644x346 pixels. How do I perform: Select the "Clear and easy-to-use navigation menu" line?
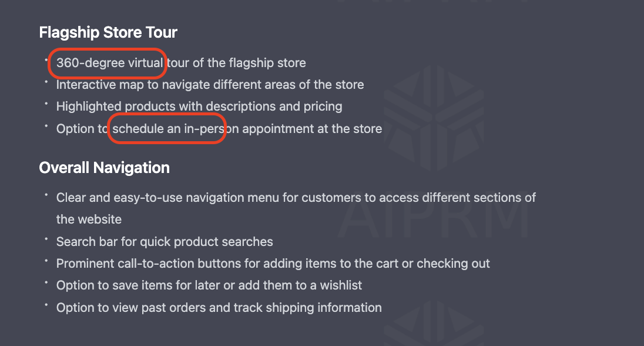click(x=296, y=198)
